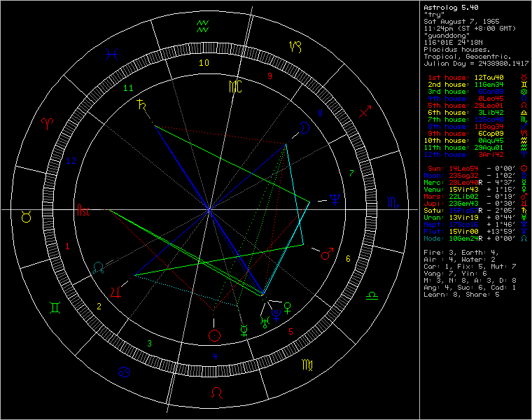
Task: Click the '12th house: 3Ari42' row
Action: [476, 155]
